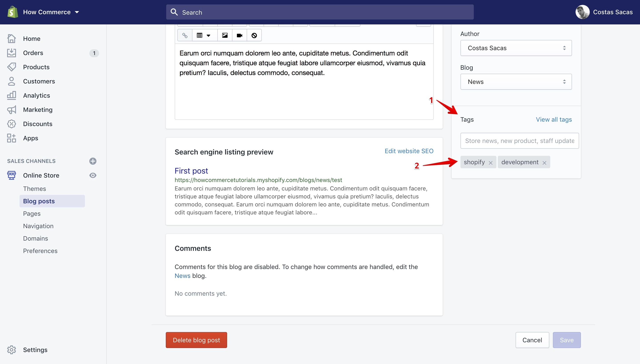Click the clear formatting toolbar icon
The width and height of the screenshot is (640, 364).
(254, 35)
